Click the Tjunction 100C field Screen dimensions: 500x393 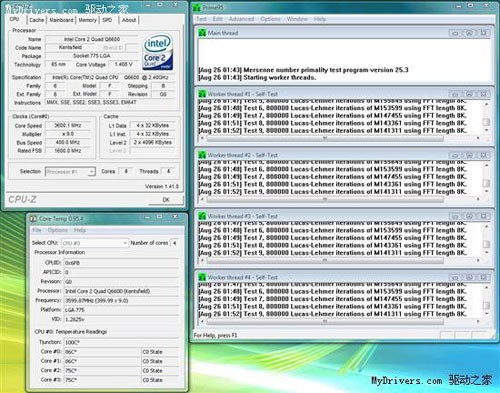click(121, 342)
